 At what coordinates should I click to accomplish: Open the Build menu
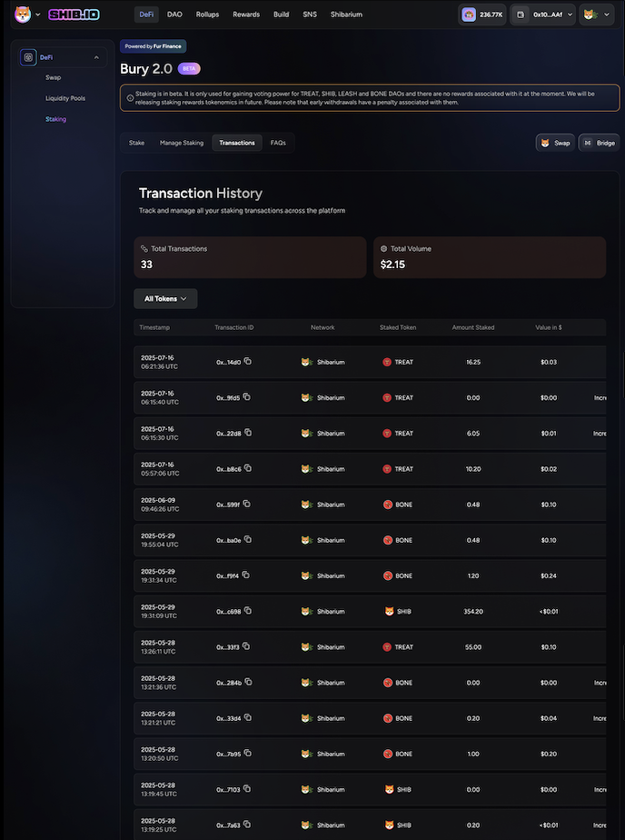pyautogui.click(x=281, y=15)
